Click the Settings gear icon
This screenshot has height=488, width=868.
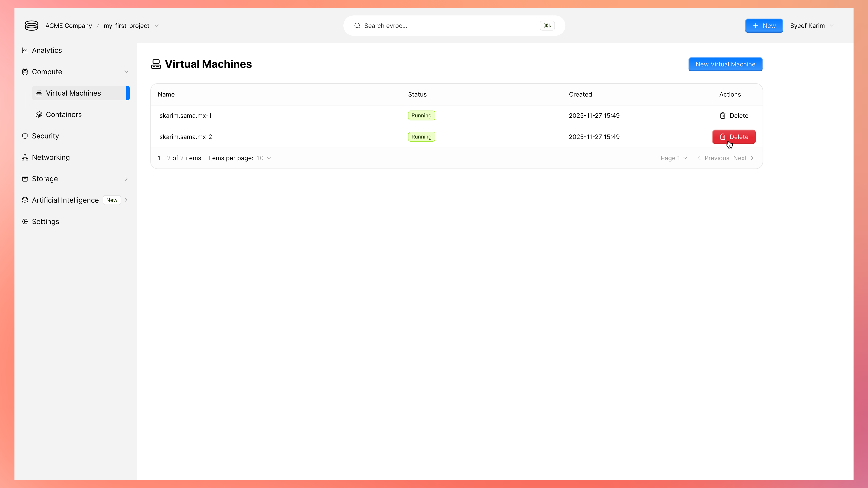[x=25, y=222]
